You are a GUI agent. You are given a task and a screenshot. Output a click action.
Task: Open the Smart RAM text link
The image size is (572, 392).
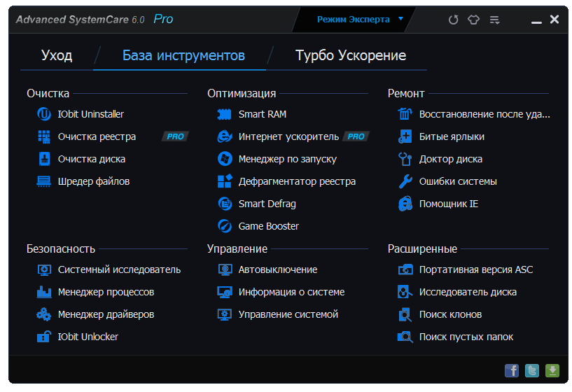tap(263, 114)
